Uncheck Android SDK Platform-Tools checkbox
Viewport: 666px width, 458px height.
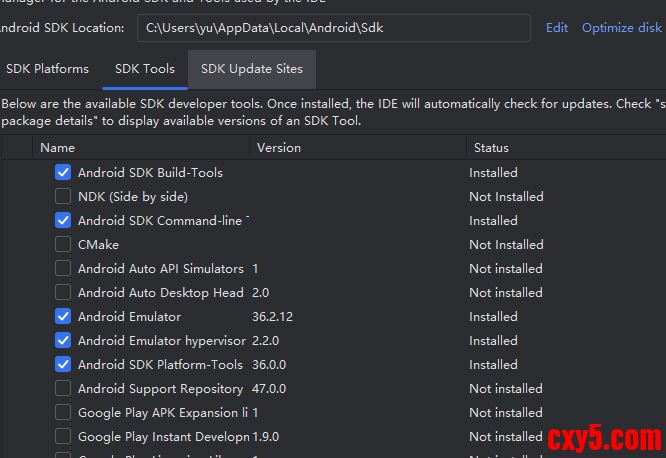coord(63,365)
